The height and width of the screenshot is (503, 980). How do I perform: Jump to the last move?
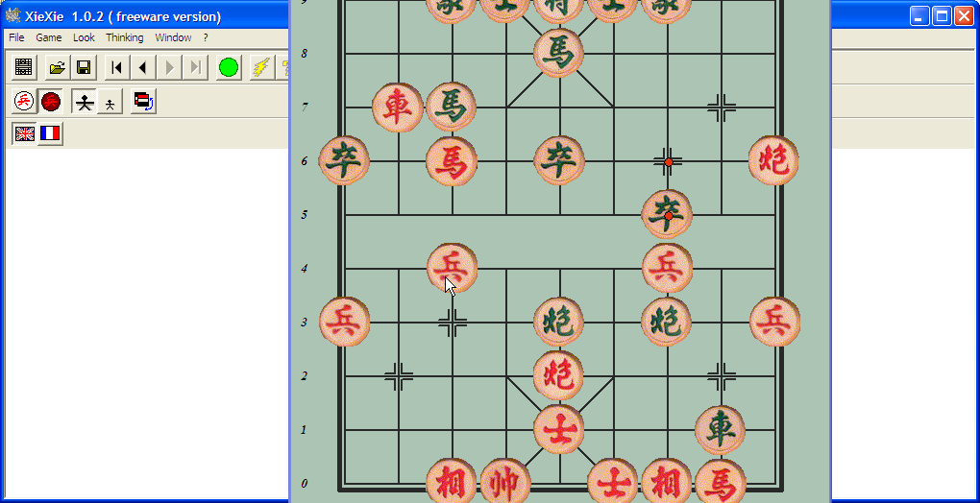click(x=195, y=67)
